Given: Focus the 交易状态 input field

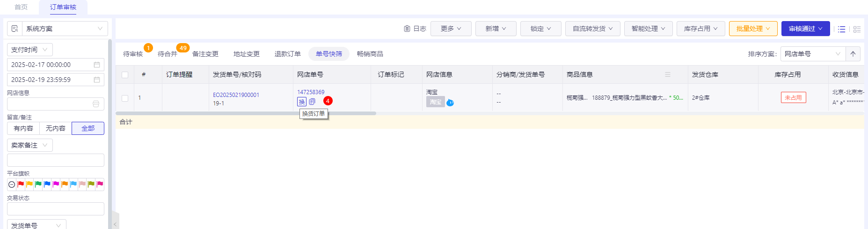Looking at the screenshot, I should click(56, 209).
